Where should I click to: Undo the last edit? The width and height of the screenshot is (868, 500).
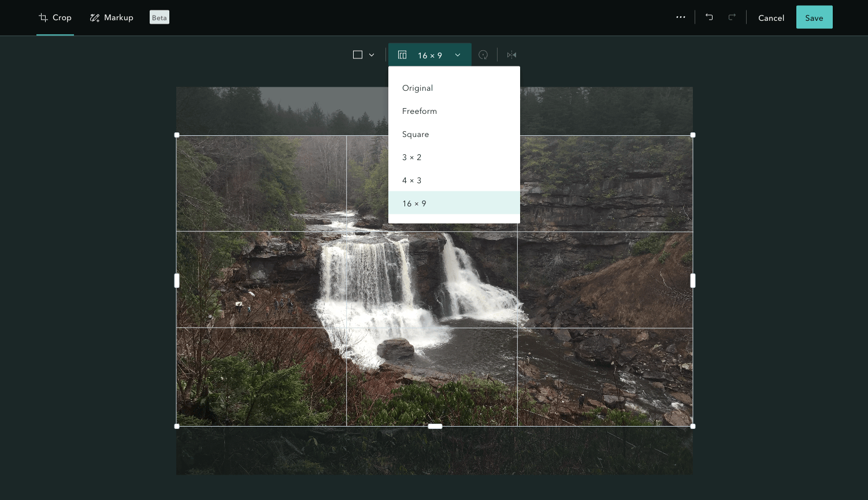pyautogui.click(x=709, y=17)
